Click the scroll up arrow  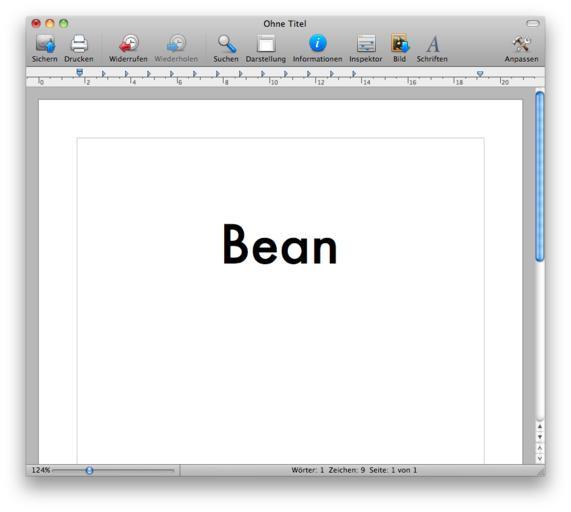click(540, 426)
